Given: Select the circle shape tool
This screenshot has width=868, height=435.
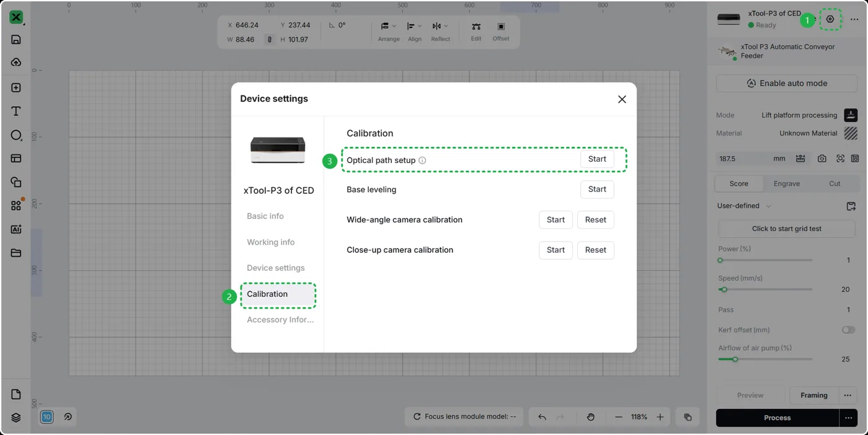Looking at the screenshot, I should pyautogui.click(x=16, y=135).
